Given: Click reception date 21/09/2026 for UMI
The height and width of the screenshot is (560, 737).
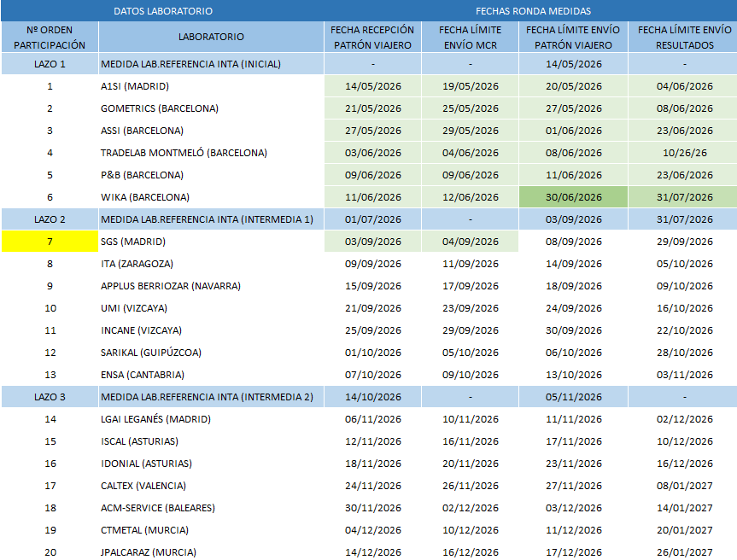Looking at the screenshot, I should pos(372,308).
